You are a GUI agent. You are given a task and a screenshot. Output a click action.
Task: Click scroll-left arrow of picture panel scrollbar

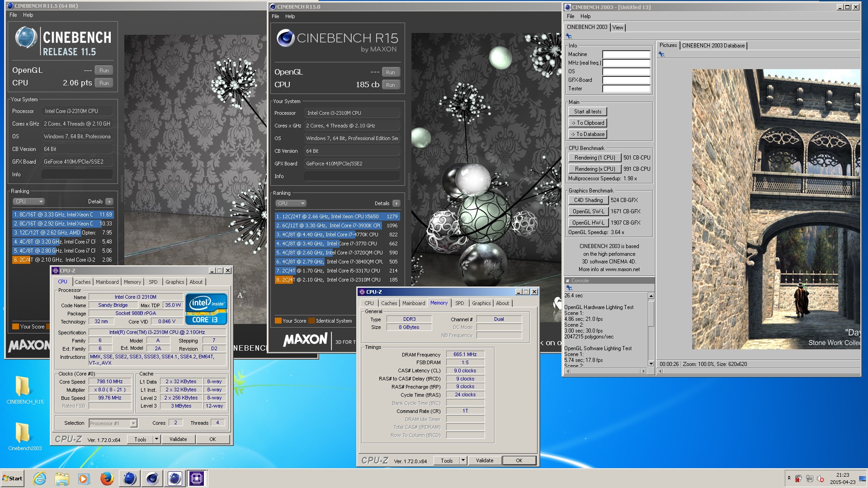pos(660,371)
